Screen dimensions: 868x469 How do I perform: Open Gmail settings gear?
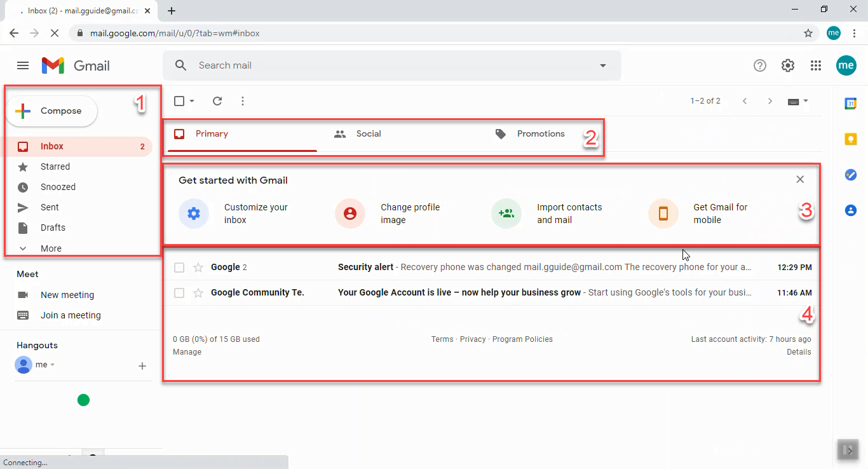tap(787, 65)
